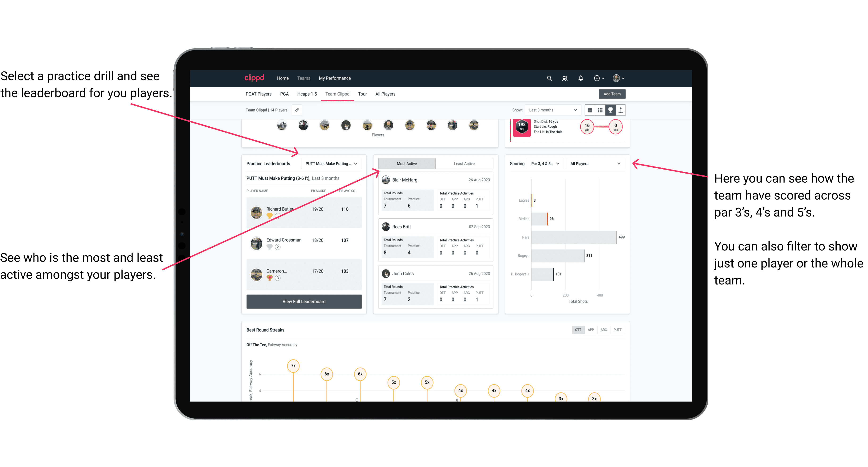Click the search icon in the top navbar

tap(549, 79)
